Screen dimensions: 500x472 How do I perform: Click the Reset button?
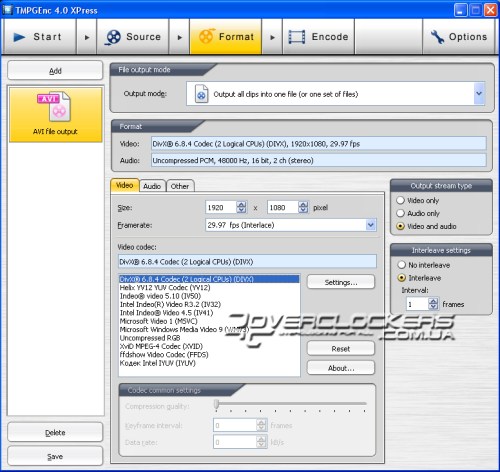[341, 349]
